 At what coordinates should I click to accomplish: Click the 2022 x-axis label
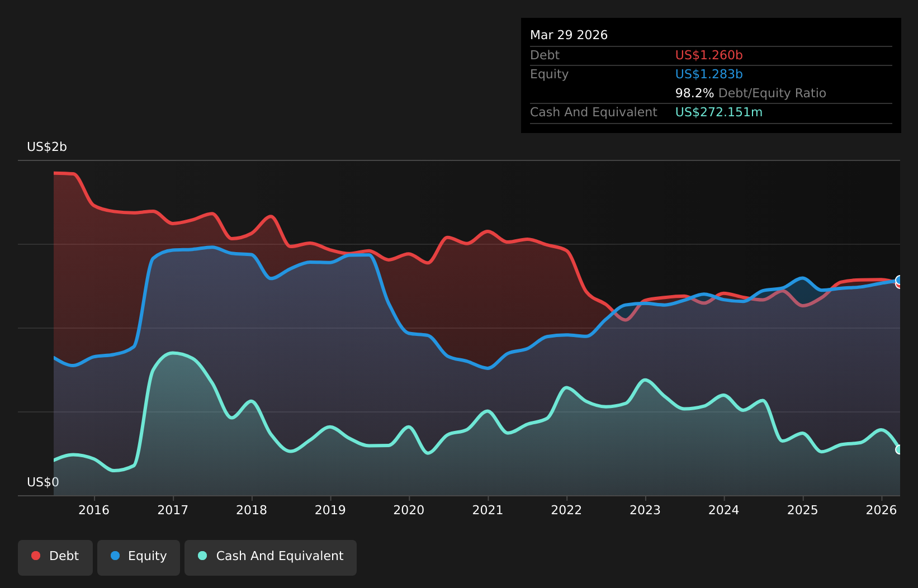567,510
